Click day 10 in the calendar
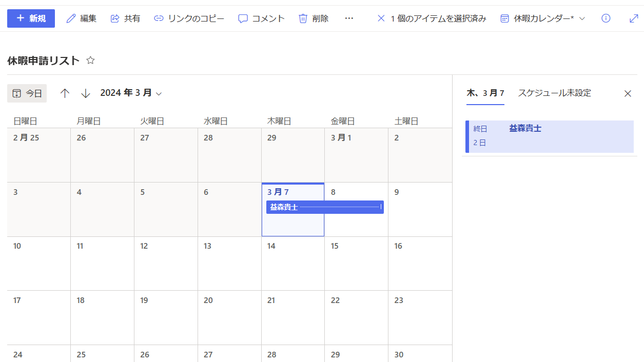Viewport: 644px width, 362px height. (x=38, y=264)
